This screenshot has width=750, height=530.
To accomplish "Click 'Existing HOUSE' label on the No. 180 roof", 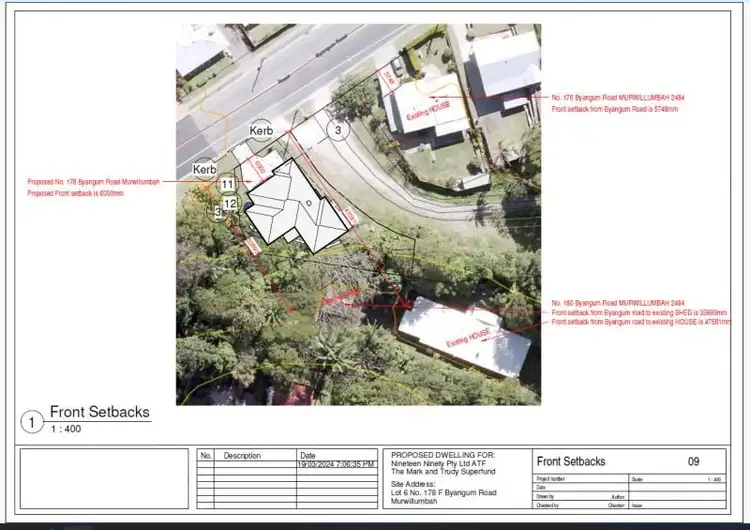I will pyautogui.click(x=468, y=338).
